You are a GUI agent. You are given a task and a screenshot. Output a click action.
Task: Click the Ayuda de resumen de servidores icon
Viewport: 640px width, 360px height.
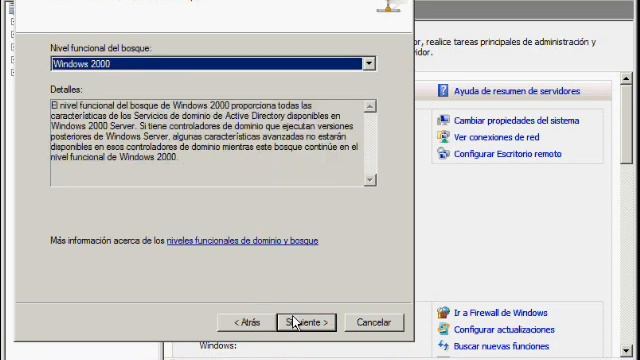[x=443, y=91]
